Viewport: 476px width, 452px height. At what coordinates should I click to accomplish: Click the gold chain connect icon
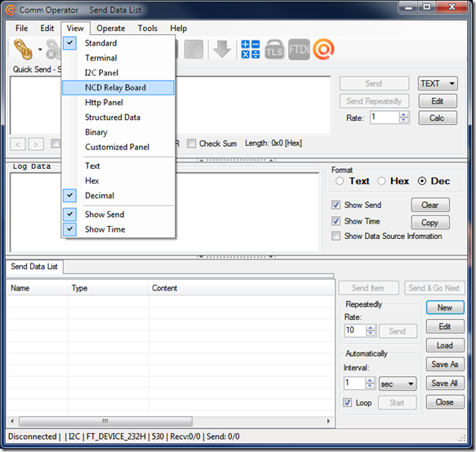point(24,50)
